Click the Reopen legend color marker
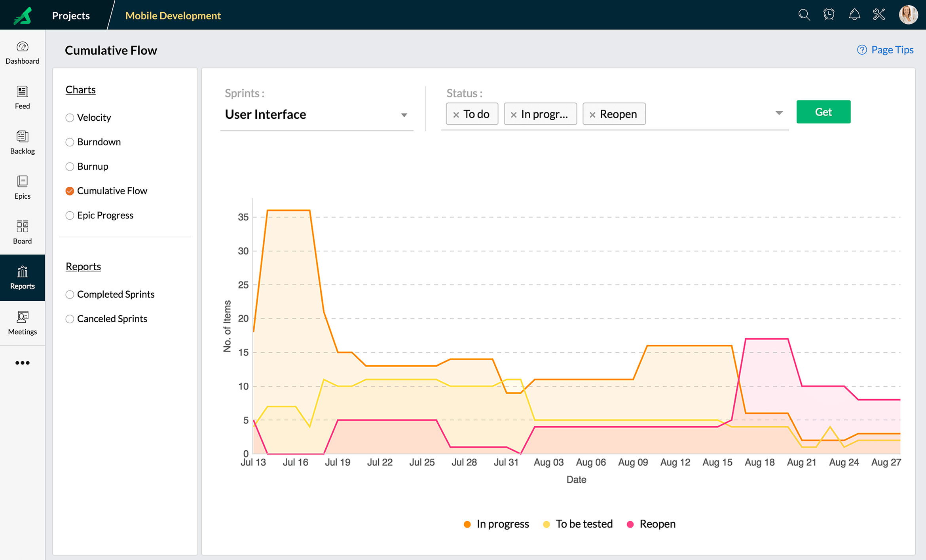This screenshot has width=926, height=560. (x=630, y=524)
